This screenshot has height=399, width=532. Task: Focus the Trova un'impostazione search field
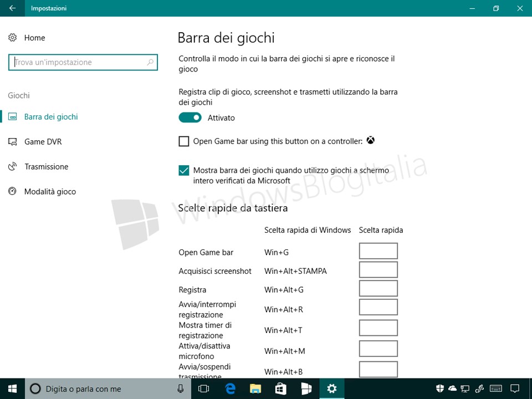click(x=83, y=62)
